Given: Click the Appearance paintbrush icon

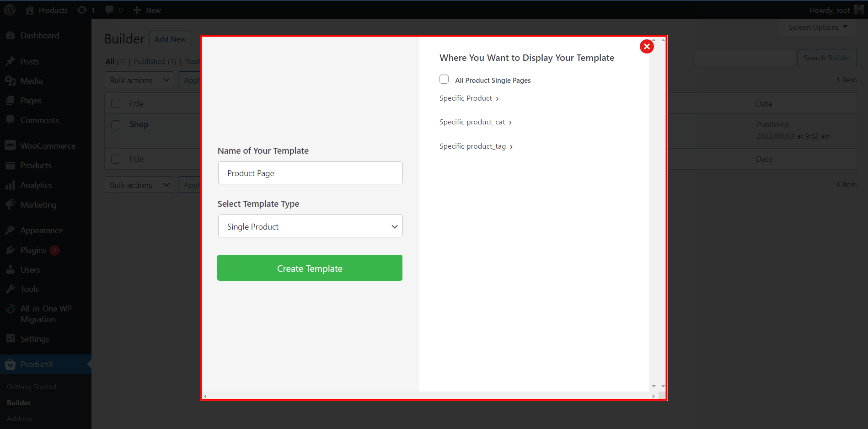Looking at the screenshot, I should [x=11, y=231].
